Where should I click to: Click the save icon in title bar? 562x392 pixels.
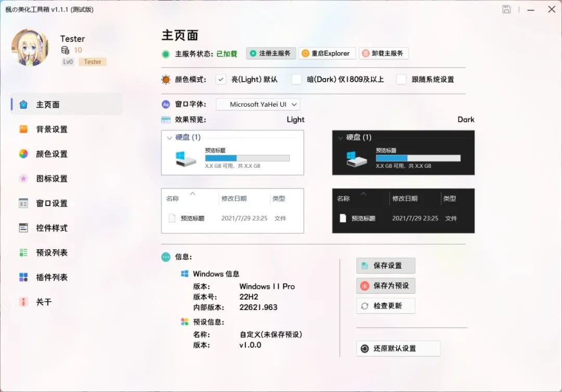(506, 9)
